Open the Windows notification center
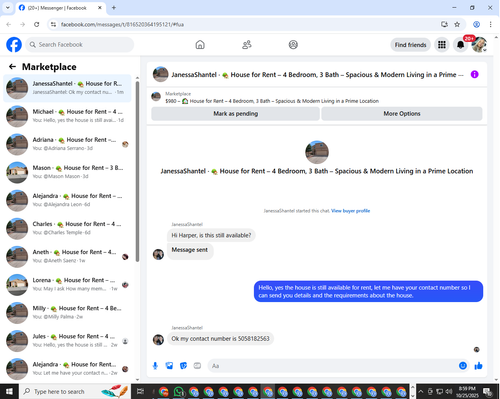500x399 pixels. 488,391
